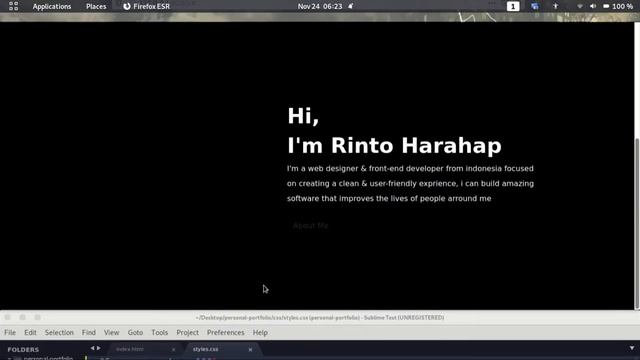
Task: Open the tab list dropdown arrow
Action: tap(632, 348)
